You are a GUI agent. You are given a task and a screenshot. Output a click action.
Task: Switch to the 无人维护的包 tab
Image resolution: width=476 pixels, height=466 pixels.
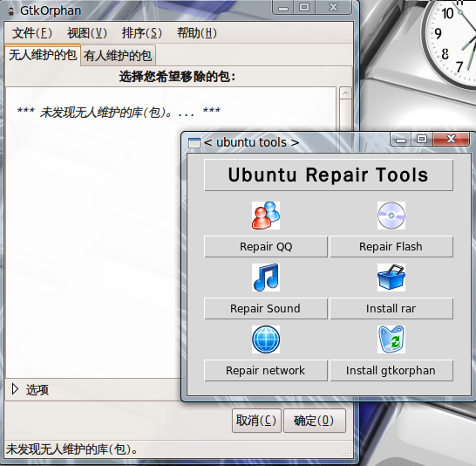43,55
